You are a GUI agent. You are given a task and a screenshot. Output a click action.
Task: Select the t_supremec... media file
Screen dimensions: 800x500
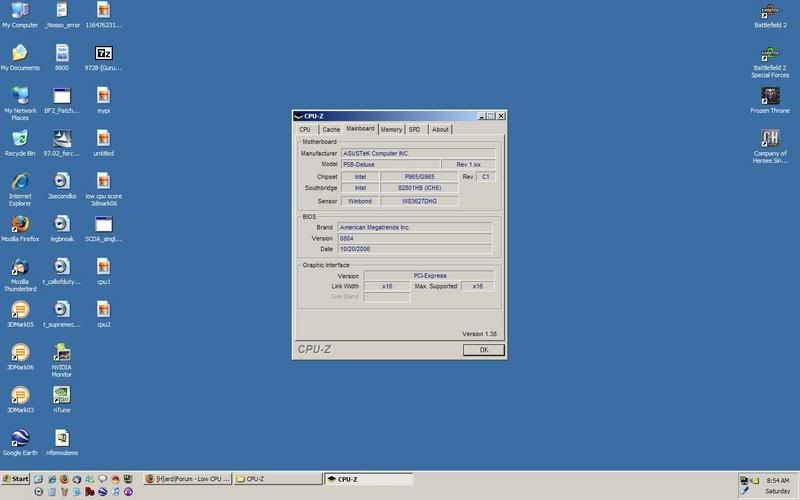(x=62, y=314)
